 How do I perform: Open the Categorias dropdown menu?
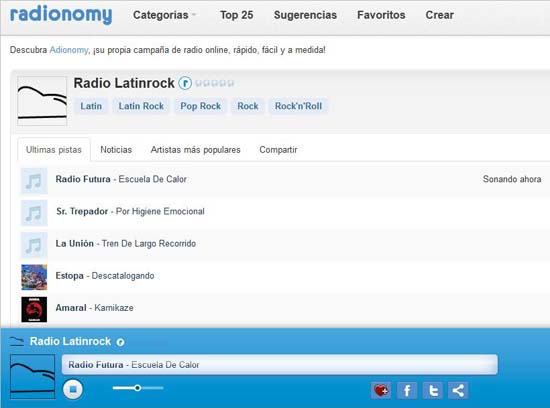[x=164, y=15]
